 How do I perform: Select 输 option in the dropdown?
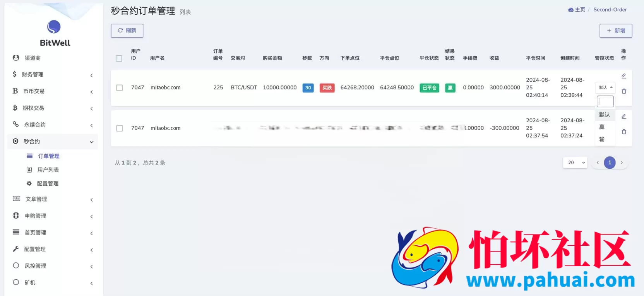pos(605,139)
